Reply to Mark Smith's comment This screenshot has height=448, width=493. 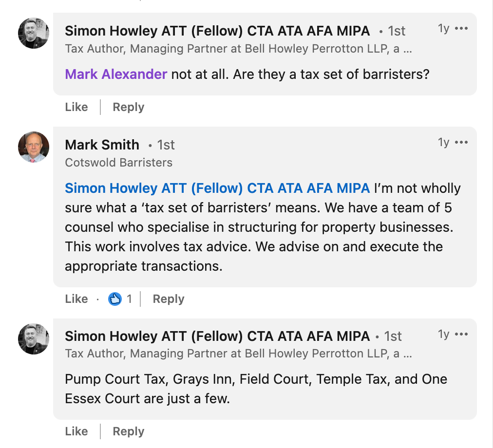pos(169,299)
